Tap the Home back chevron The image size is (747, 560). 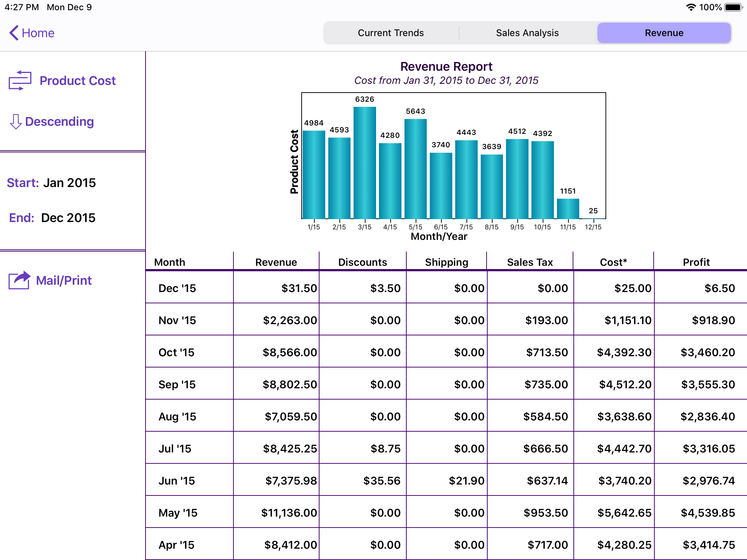[13, 33]
